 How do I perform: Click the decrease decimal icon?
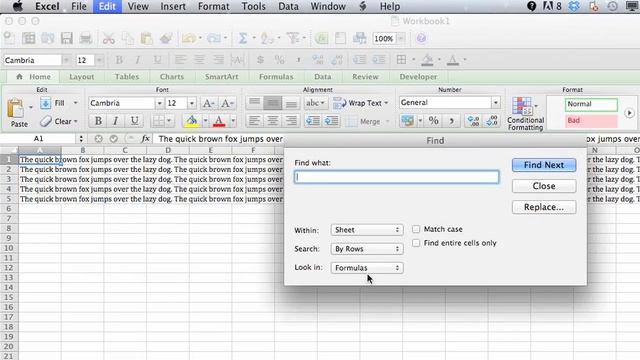point(492,120)
